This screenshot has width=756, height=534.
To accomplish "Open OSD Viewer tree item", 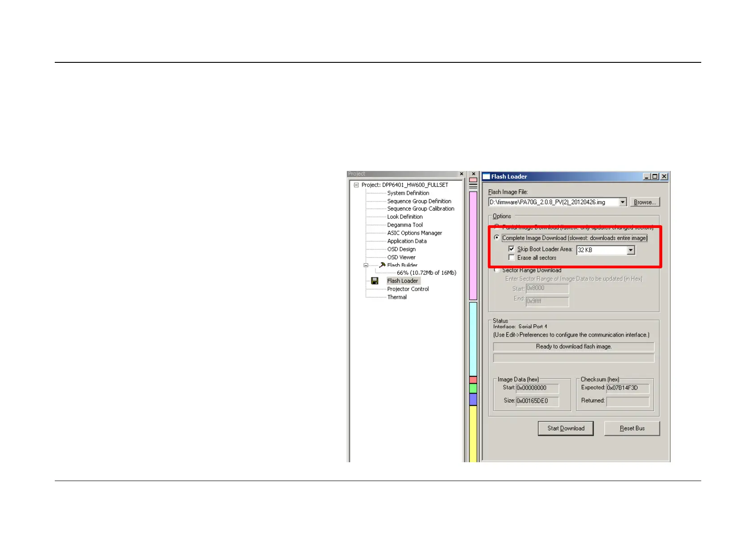I will (x=401, y=257).
